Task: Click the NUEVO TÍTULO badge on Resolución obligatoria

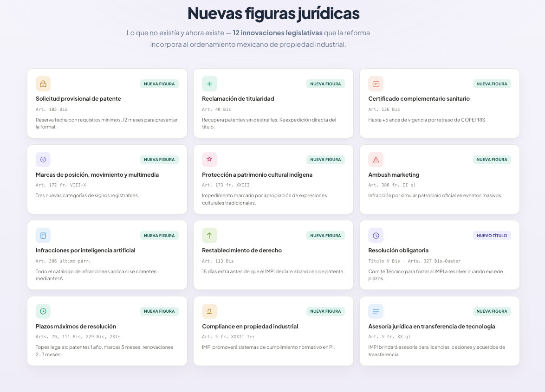Action: [x=492, y=235]
